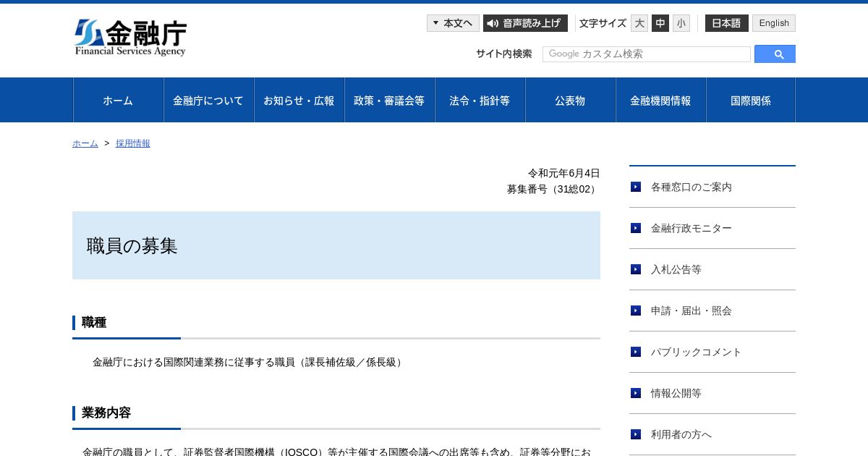Image resolution: width=868 pixels, height=456 pixels.
Task: Click arrow icon beside 情報公開等
Action: (636, 393)
